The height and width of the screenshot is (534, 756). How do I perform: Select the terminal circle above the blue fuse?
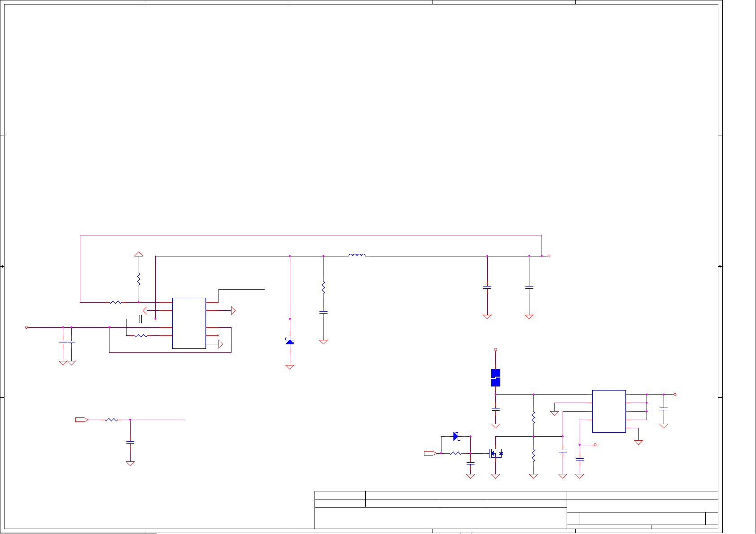[x=495, y=349]
